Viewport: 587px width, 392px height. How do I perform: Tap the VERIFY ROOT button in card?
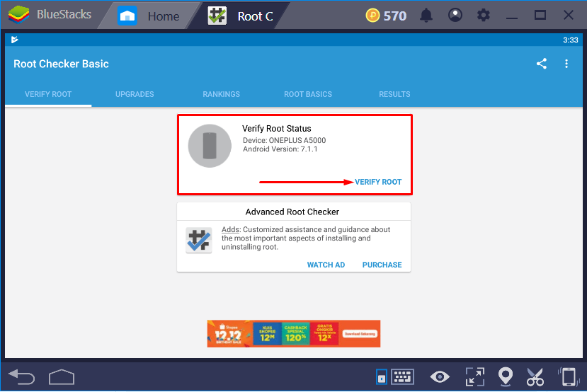click(378, 182)
